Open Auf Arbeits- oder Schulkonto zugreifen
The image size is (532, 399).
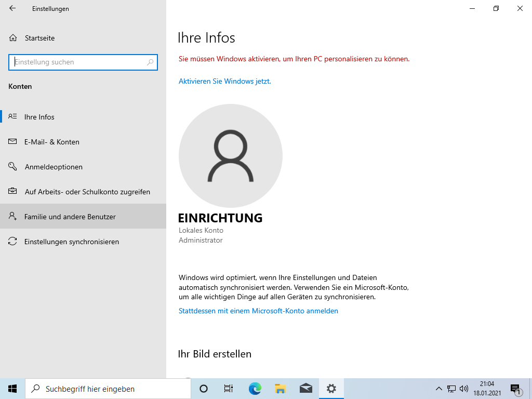point(87,192)
